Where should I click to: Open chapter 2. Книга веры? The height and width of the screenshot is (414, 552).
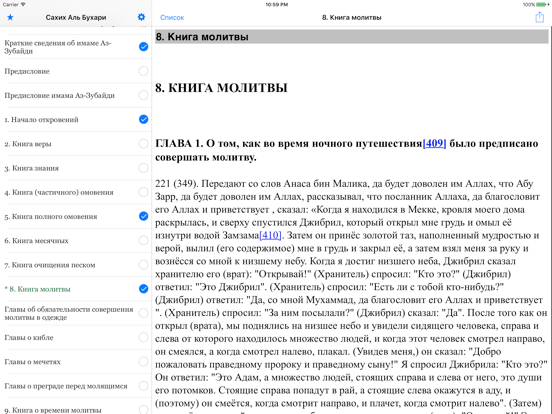(x=28, y=144)
